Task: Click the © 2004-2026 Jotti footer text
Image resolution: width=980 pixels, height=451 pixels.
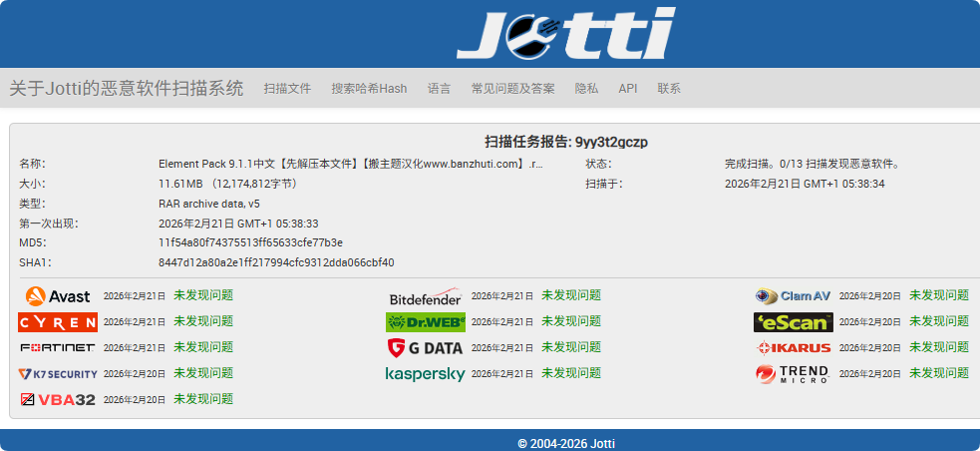Action: pyautogui.click(x=566, y=443)
